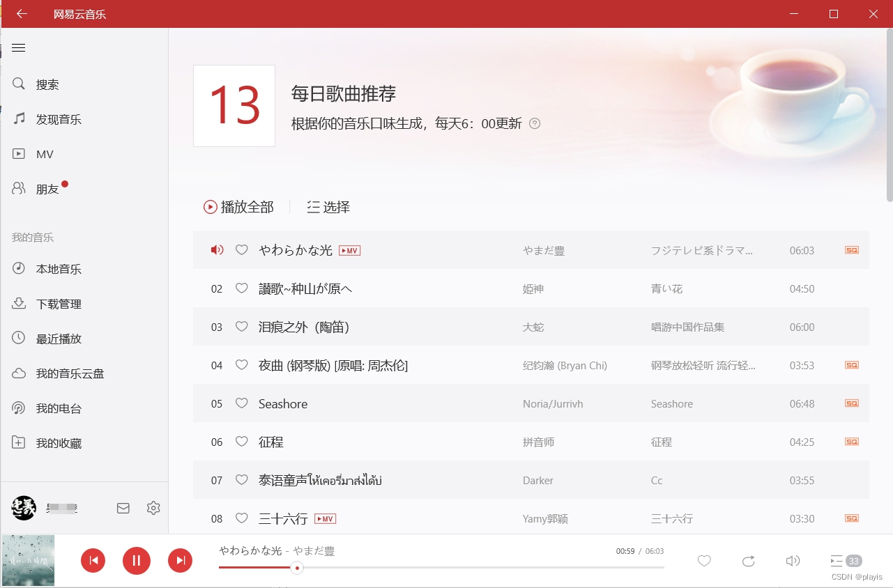Image resolution: width=893 pixels, height=588 pixels.
Task: Like the song 征程
Action: tap(241, 441)
